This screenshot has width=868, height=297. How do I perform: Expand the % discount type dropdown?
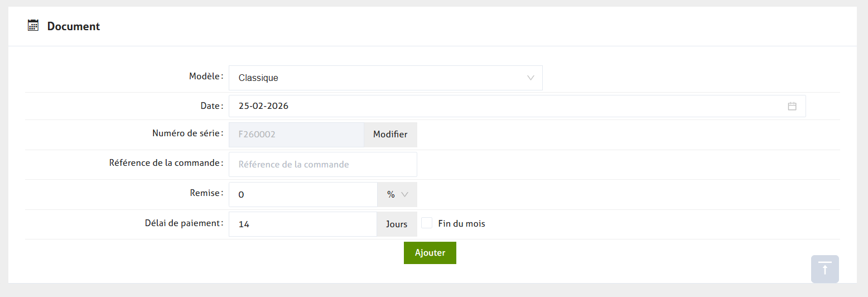397,194
